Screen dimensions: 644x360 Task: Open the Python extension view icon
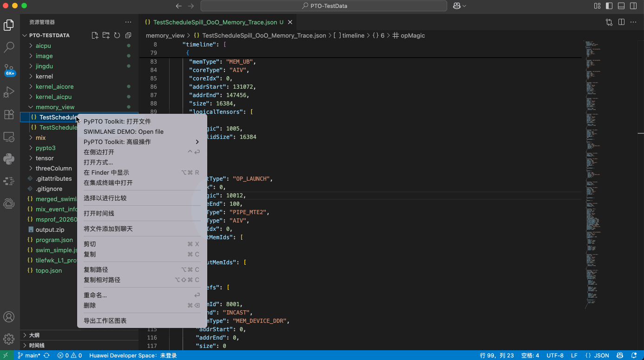point(9,159)
